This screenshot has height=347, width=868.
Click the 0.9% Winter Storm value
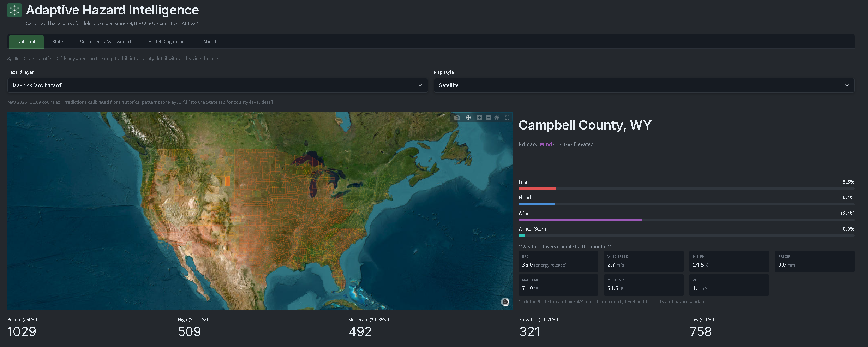(x=849, y=229)
